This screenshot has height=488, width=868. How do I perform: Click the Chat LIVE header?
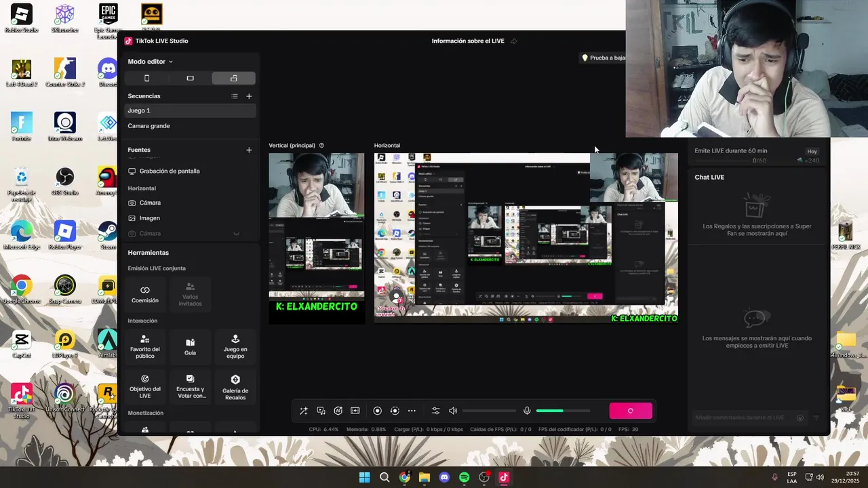[709, 178]
